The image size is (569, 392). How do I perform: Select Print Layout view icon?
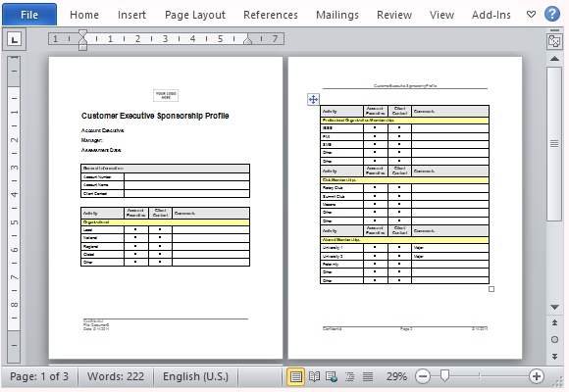coord(295,376)
